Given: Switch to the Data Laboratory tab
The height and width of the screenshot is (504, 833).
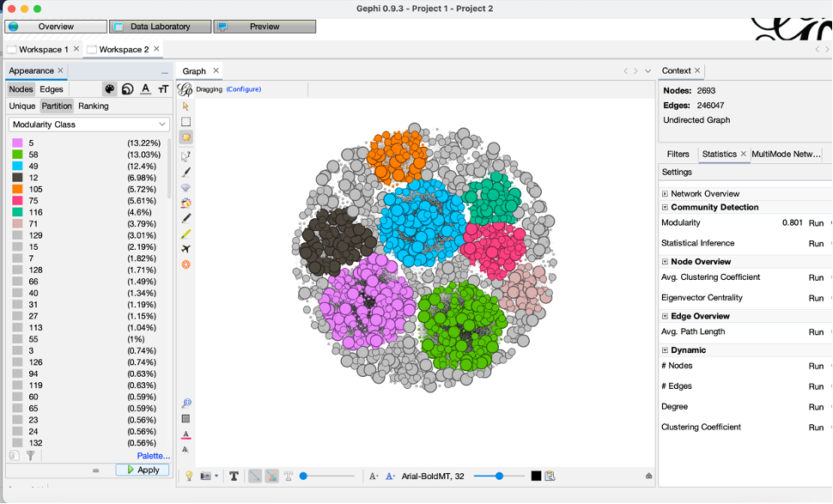Looking at the screenshot, I should pos(160,26).
